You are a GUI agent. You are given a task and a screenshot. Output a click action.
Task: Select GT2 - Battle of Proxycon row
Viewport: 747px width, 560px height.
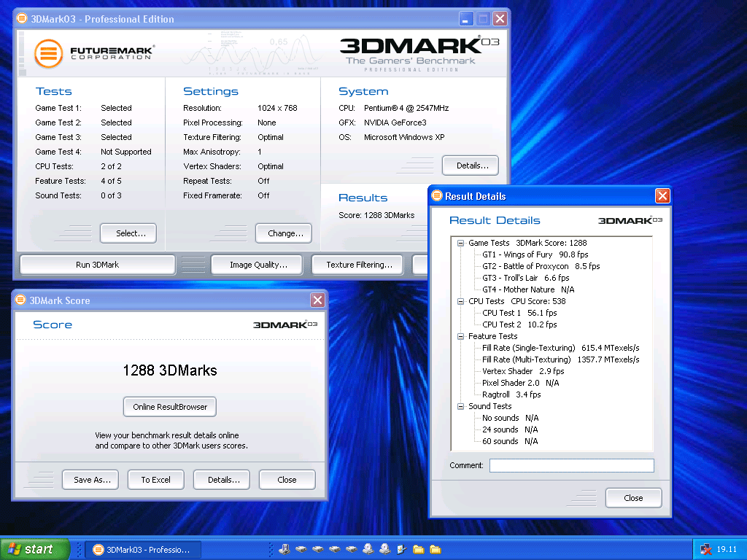[541, 266]
